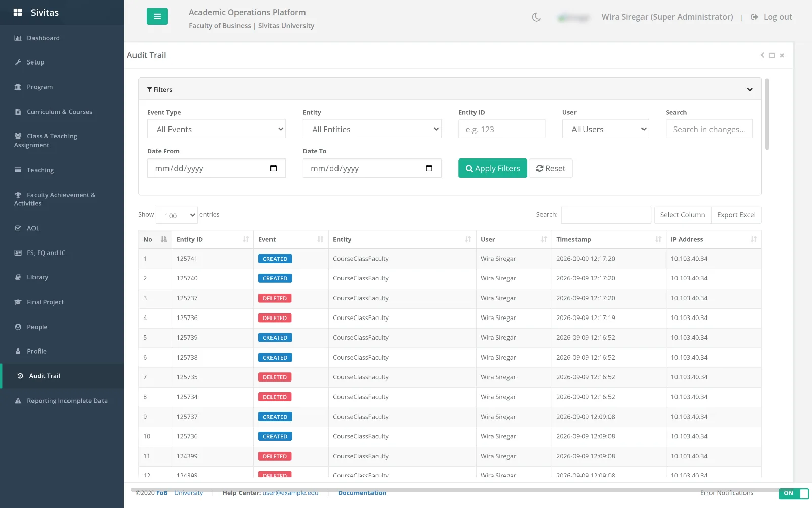Click the Date From input field
This screenshot has height=508, width=812.
pos(216,168)
